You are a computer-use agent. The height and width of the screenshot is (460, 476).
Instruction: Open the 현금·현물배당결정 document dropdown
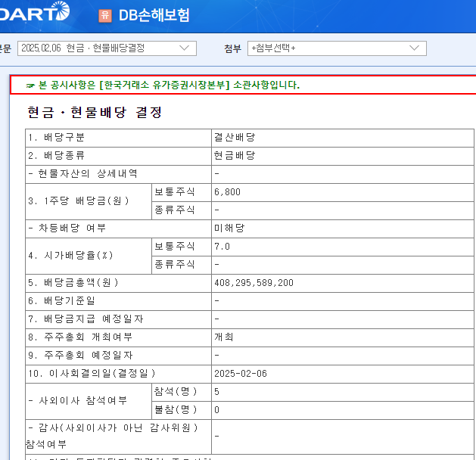tap(107, 48)
